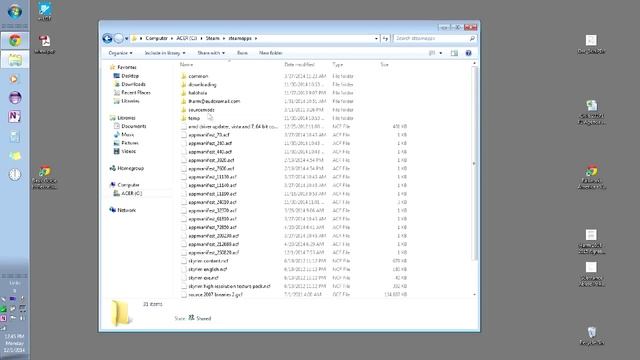
Task: Toggle the preview pane icon
Action: click(x=454, y=53)
